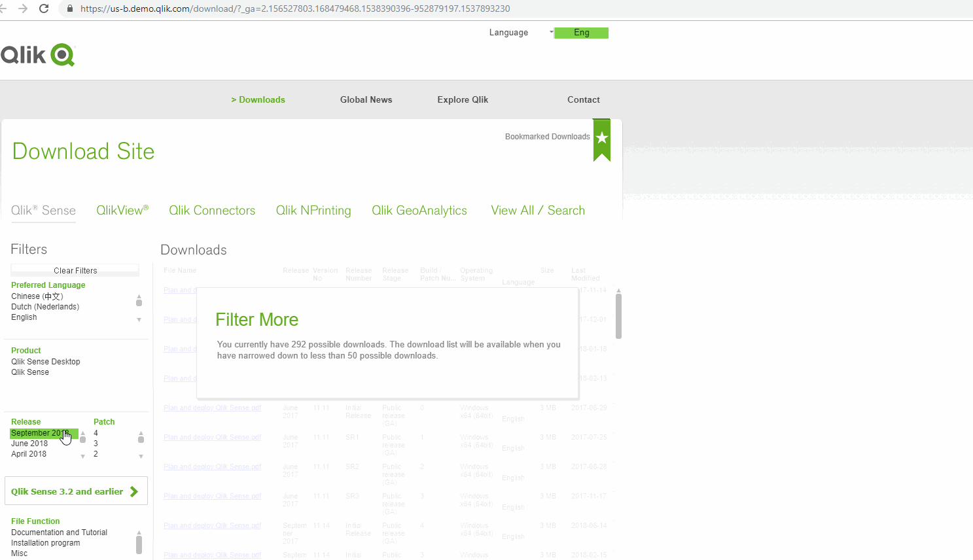
Task: Select the June 2018 release filter
Action: pyautogui.click(x=29, y=444)
